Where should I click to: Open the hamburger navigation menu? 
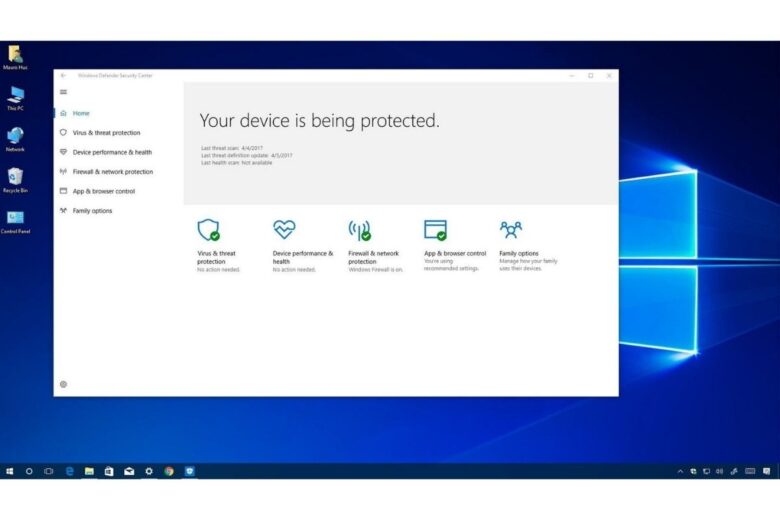tap(63, 92)
